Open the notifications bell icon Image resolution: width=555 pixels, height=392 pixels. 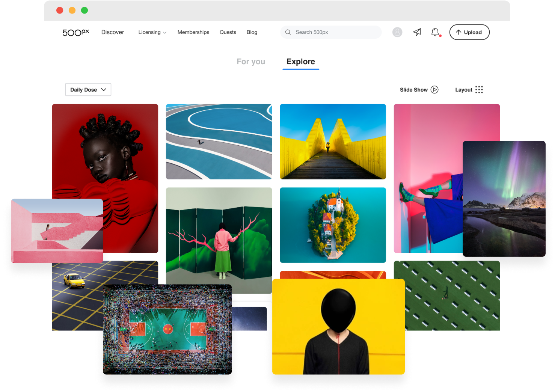click(435, 32)
